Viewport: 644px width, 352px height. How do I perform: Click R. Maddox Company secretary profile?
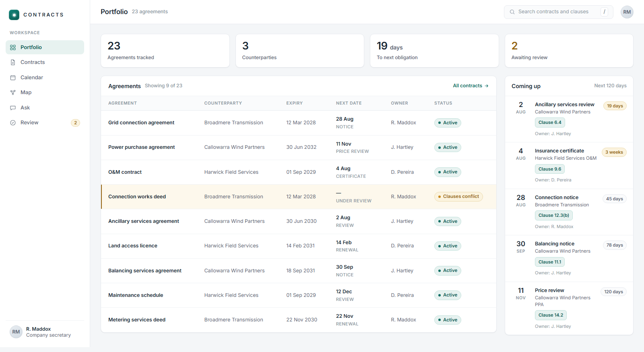45,332
